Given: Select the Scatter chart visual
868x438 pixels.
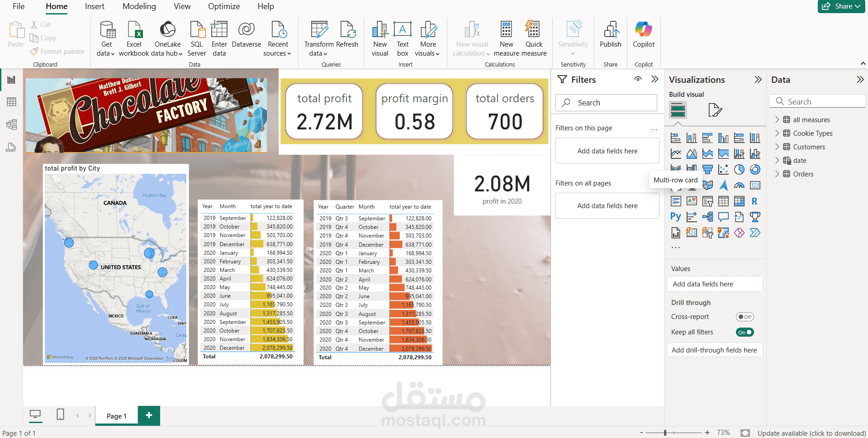Looking at the screenshot, I should coord(723,170).
